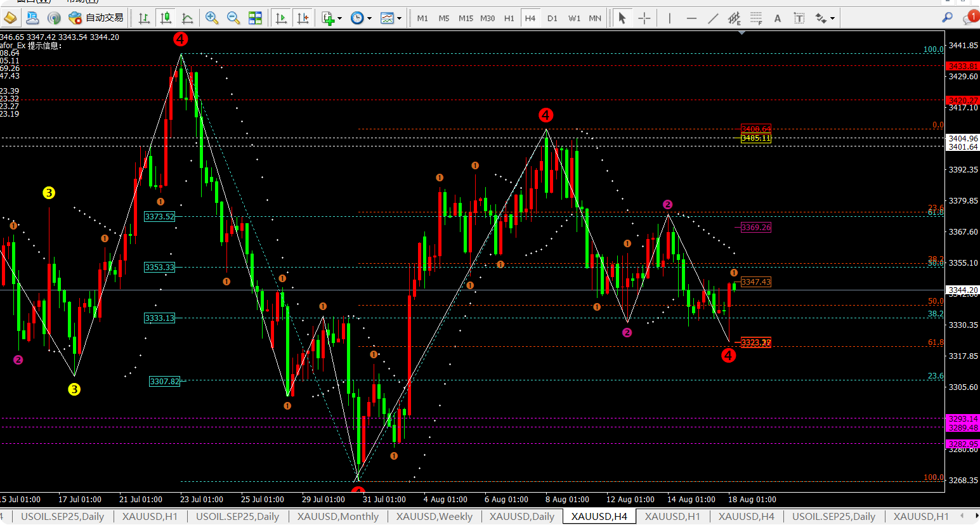Click the Tile Windows icon
This screenshot has height=525, width=980.
click(x=255, y=18)
